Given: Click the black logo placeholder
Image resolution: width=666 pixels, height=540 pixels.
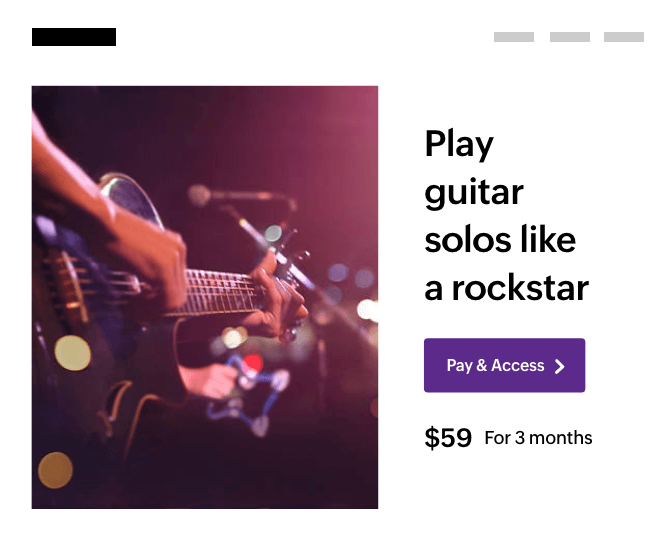Looking at the screenshot, I should (74, 37).
